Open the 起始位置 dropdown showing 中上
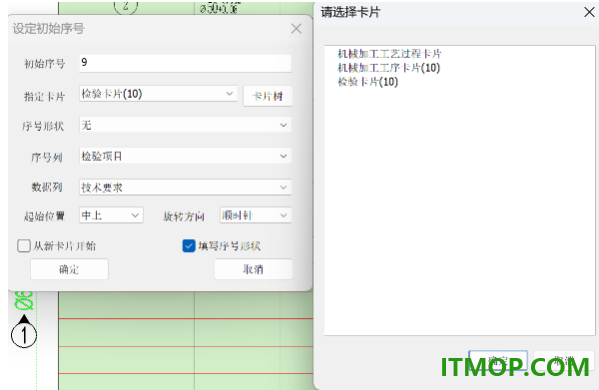The height and width of the screenshot is (390, 599). tap(111, 215)
